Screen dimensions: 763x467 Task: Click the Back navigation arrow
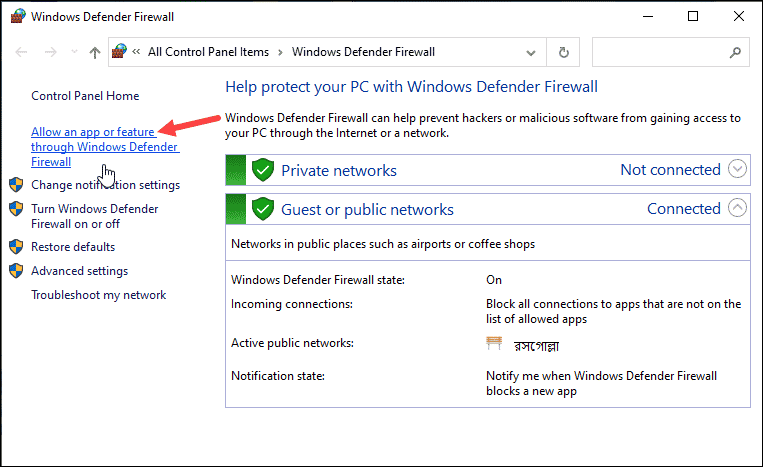point(21,52)
